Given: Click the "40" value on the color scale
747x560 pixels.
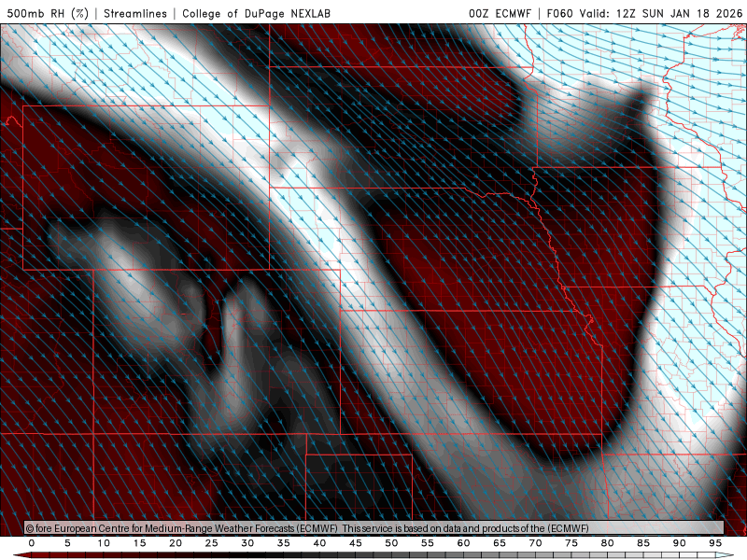Looking at the screenshot, I should point(319,543).
